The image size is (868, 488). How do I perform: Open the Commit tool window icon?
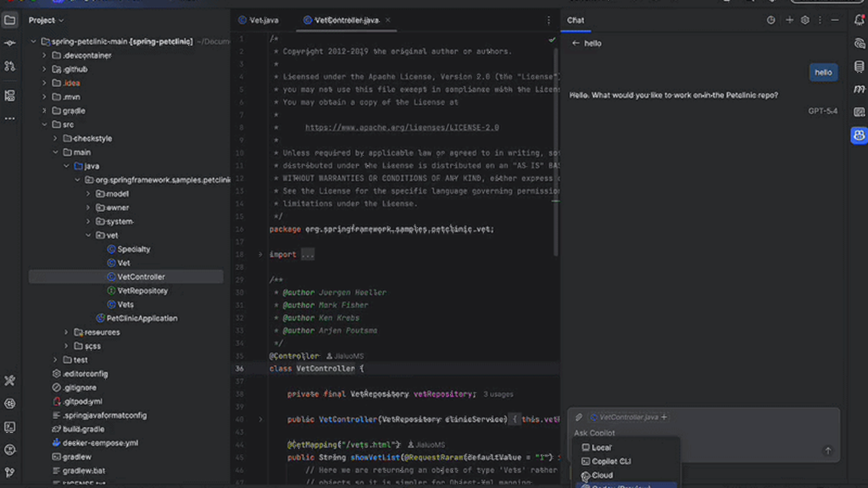coord(10,43)
